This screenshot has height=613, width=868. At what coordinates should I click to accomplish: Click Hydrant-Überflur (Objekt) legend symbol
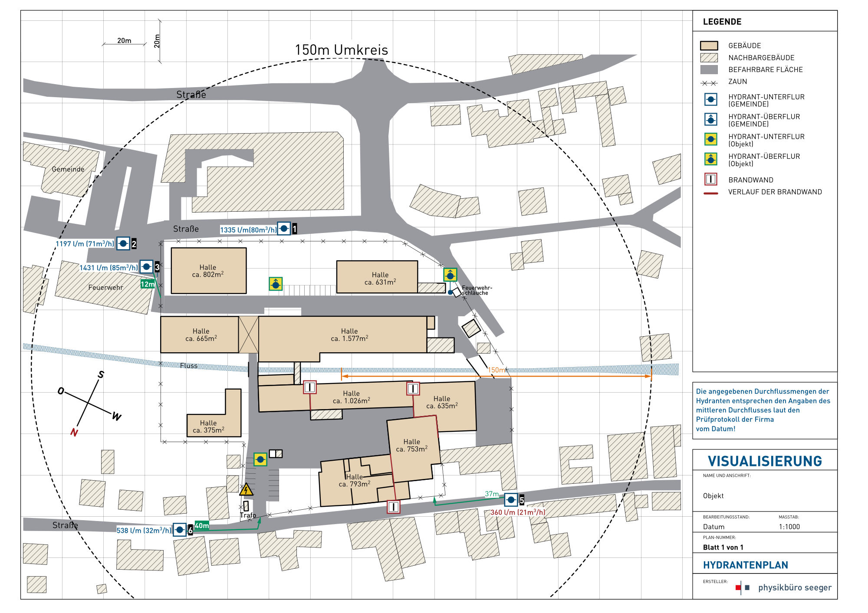710,159
